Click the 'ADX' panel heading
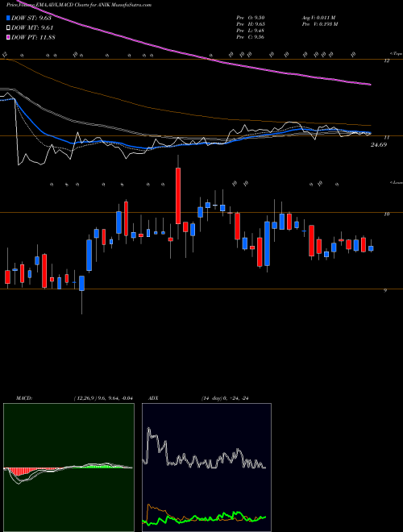The width and height of the screenshot is (403, 532). pos(153,398)
